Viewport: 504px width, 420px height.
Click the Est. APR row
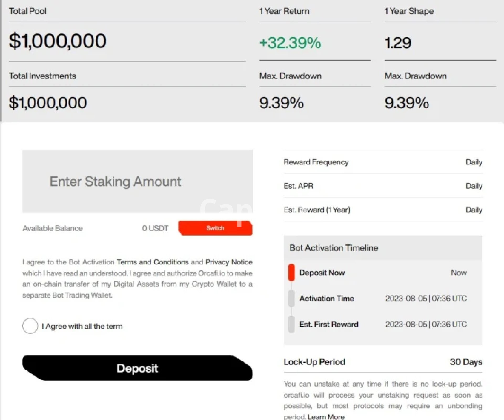(383, 186)
